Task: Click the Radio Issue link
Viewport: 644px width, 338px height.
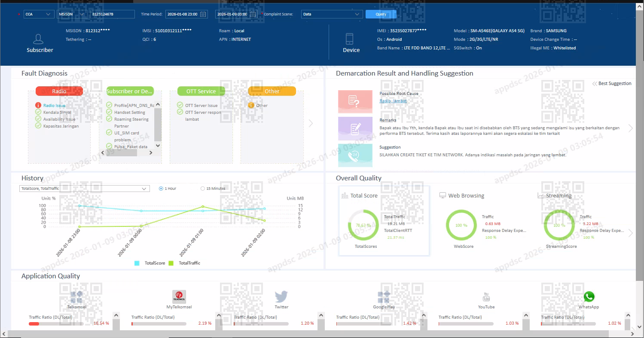Action: coord(55,105)
